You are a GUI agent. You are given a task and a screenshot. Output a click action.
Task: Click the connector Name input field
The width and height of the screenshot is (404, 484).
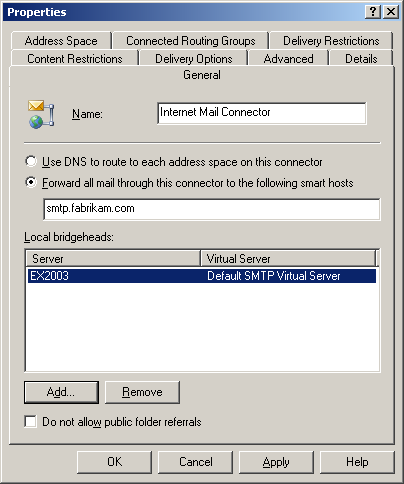click(262, 113)
